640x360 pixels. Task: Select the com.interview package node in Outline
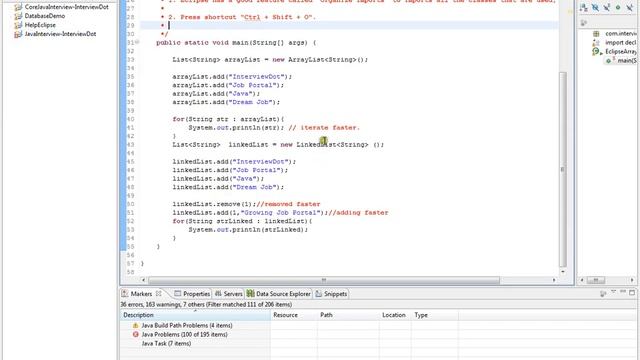pyautogui.click(x=620, y=33)
